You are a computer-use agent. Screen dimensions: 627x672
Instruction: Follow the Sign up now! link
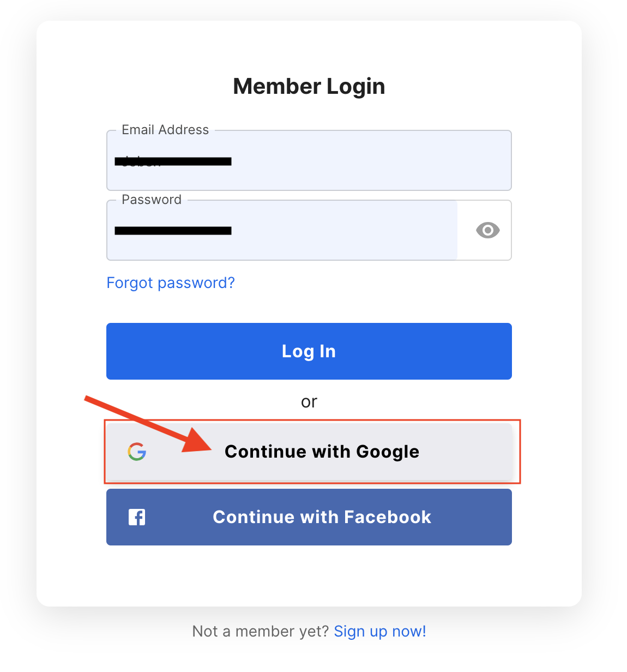[380, 631]
